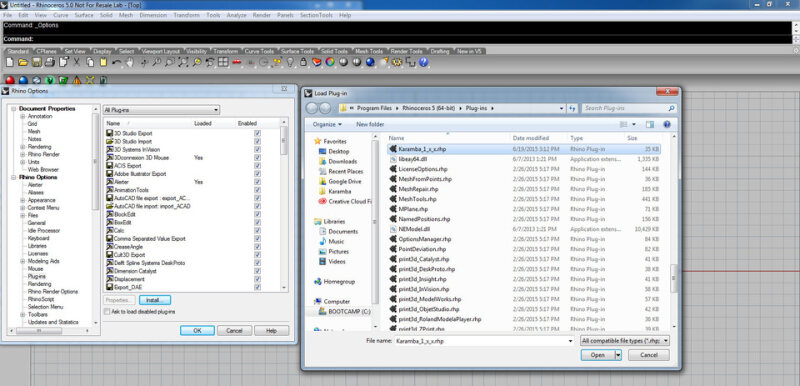
Task: Click the Paste clipboard toolbar icon
Action: click(104, 62)
